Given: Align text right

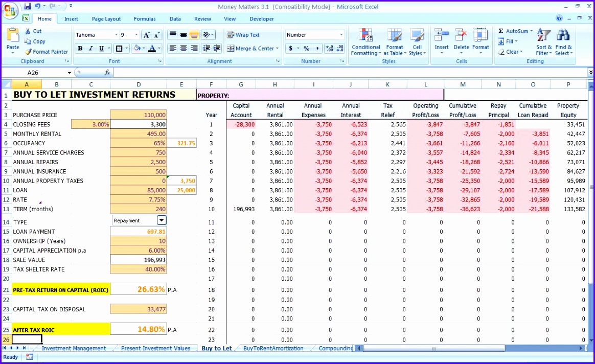Looking at the screenshot, I should pyautogui.click(x=194, y=48).
